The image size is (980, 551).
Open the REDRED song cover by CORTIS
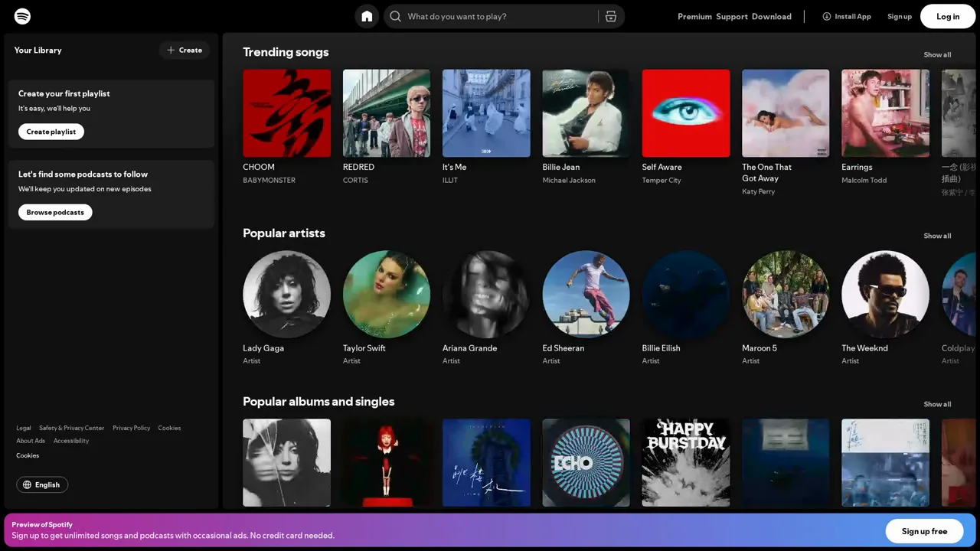[387, 113]
